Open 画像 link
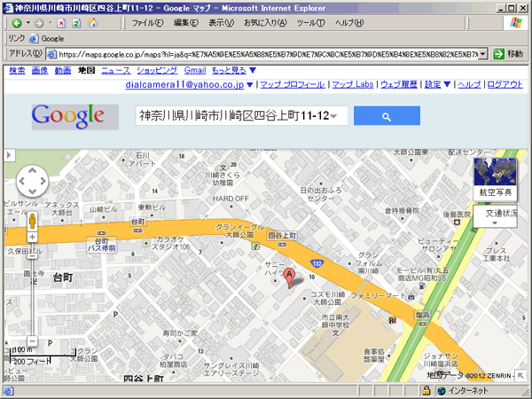The image size is (532, 399). pyautogui.click(x=40, y=70)
